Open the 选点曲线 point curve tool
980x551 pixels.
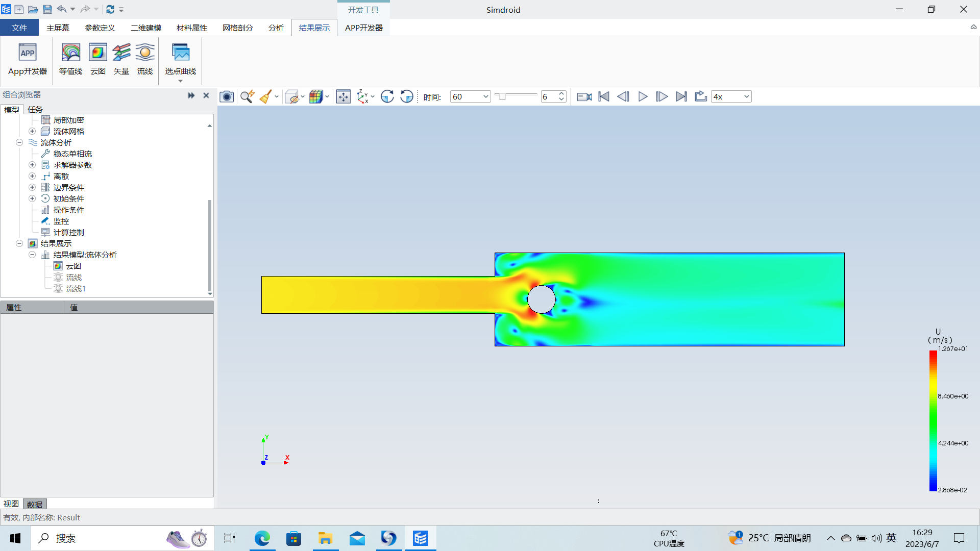pos(181,60)
